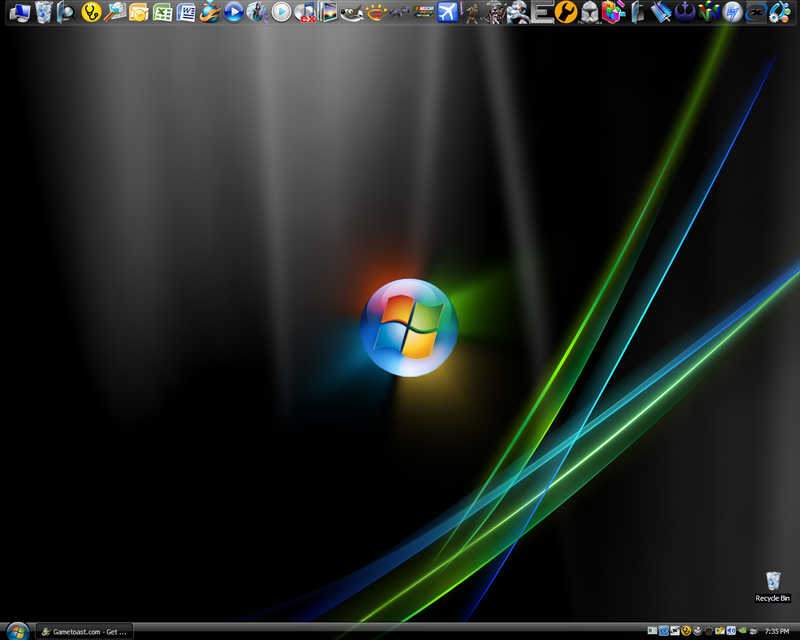
Task: Click the volume speaker tray icon
Action: pyautogui.click(x=731, y=631)
